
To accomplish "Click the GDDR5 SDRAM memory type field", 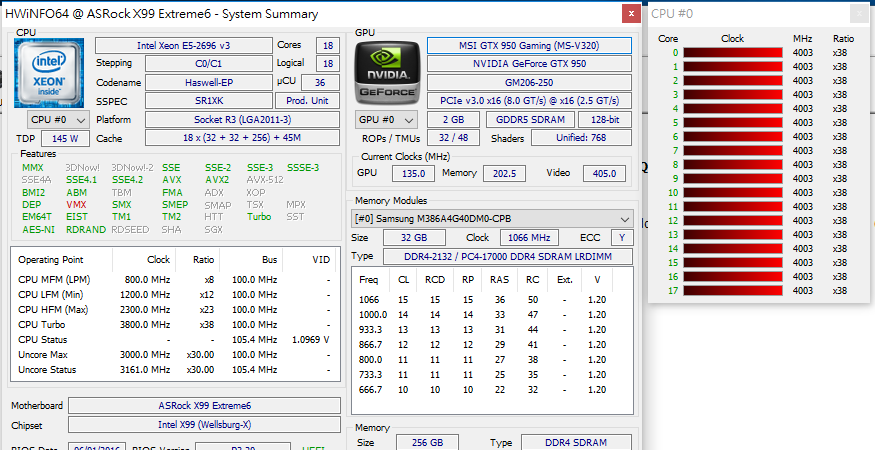I will (530, 119).
